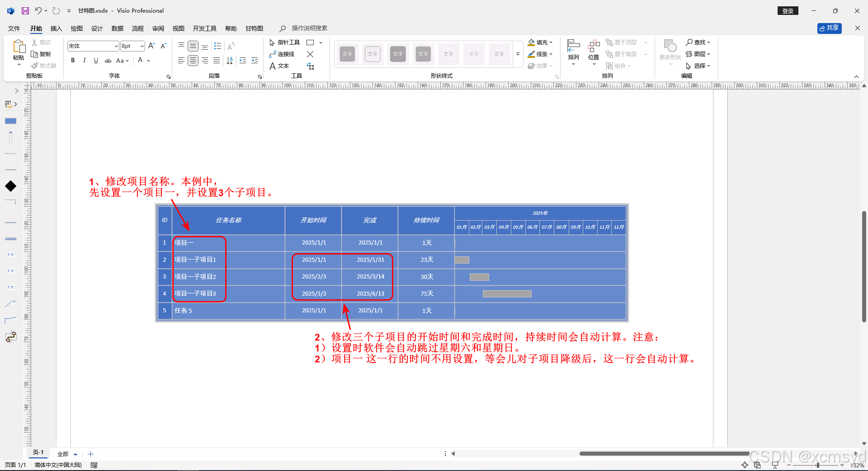The width and height of the screenshot is (868, 471).
Task: Copy selection with the 复制 button
Action: (41, 54)
